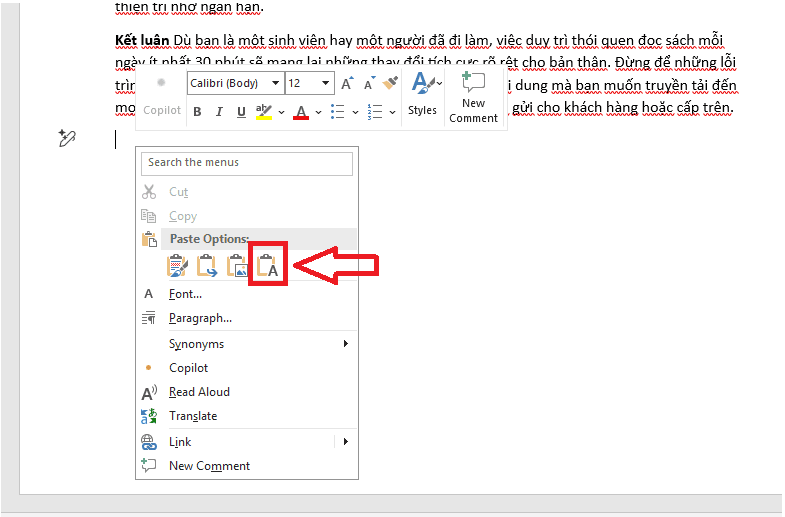Click the Format Painter brush icon

391,84
